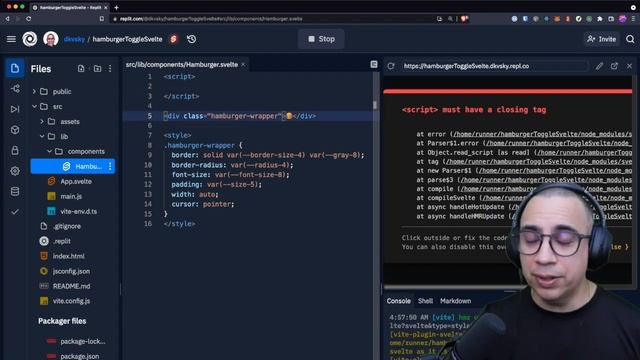The image size is (640, 360).
Task: Open the Secrets lock icon
Action: click(x=15, y=150)
